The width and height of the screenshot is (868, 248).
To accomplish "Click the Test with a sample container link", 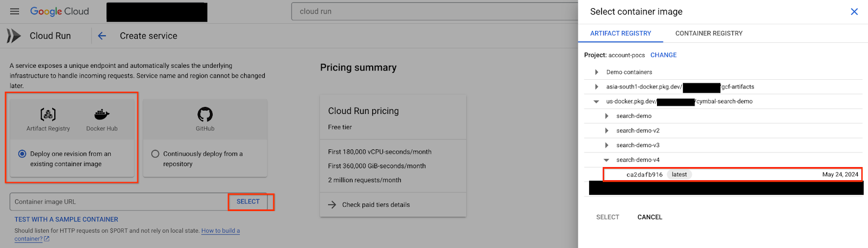I will 66,219.
